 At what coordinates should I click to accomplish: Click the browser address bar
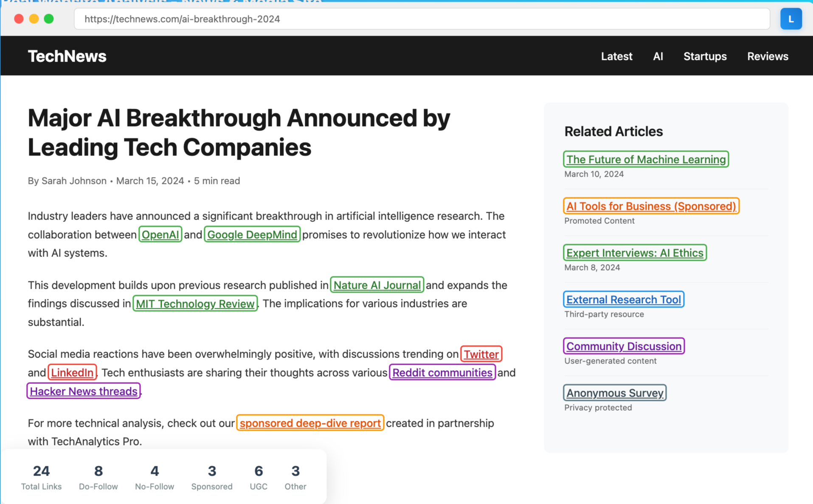[422, 19]
